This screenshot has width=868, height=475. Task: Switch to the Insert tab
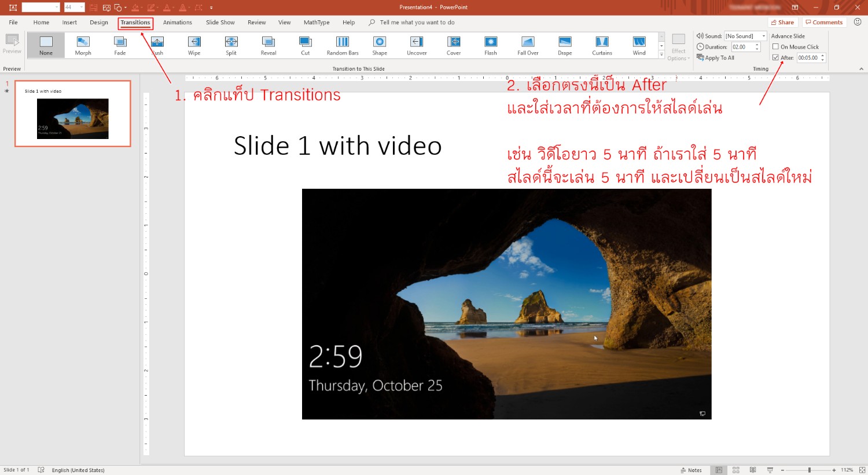(69, 23)
